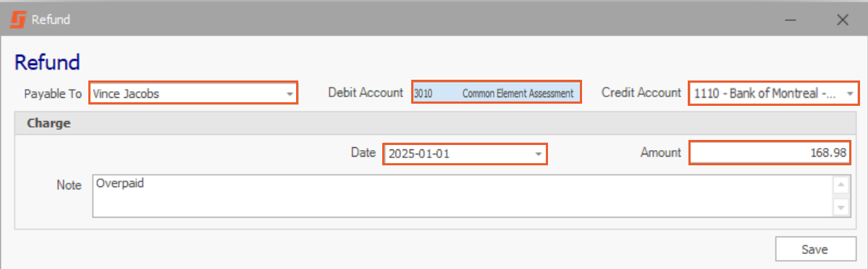Viewport: 868px width, 269px height.
Task: Click the Save button
Action: [x=814, y=249]
